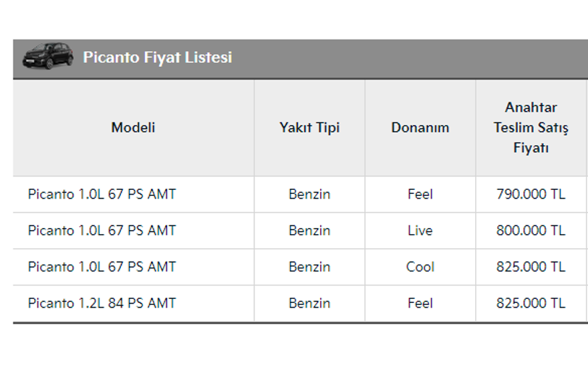Click the Picanto car icon in the header

click(47, 56)
